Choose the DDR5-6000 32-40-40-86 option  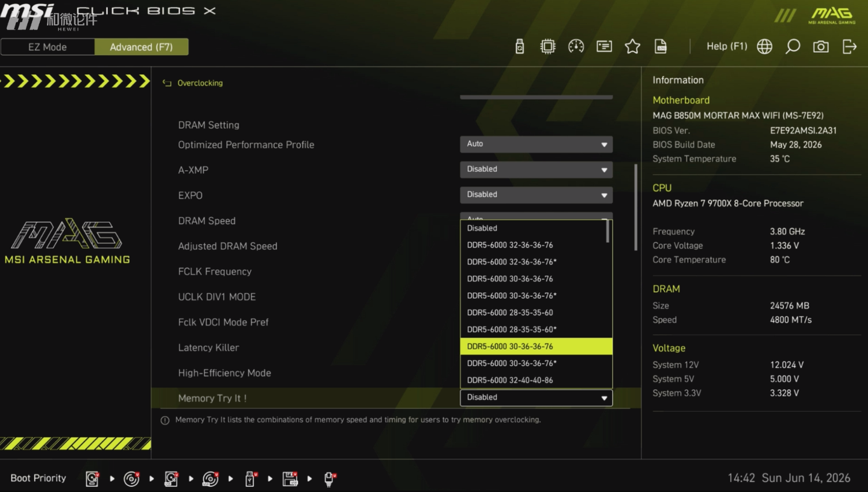point(536,380)
